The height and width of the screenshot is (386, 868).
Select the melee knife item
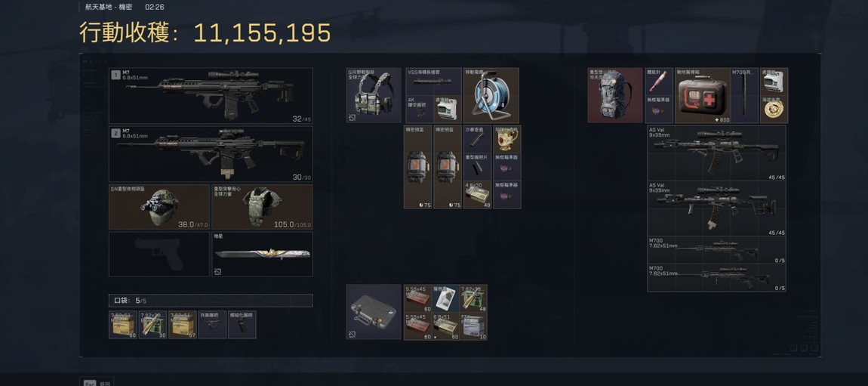pyautogui.click(x=263, y=255)
